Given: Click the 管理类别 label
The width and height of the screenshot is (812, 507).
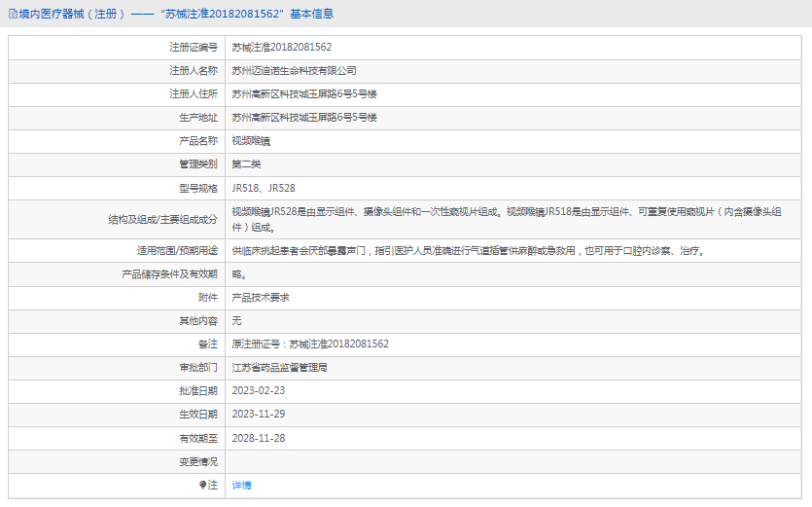Looking at the screenshot, I should click(198, 164).
